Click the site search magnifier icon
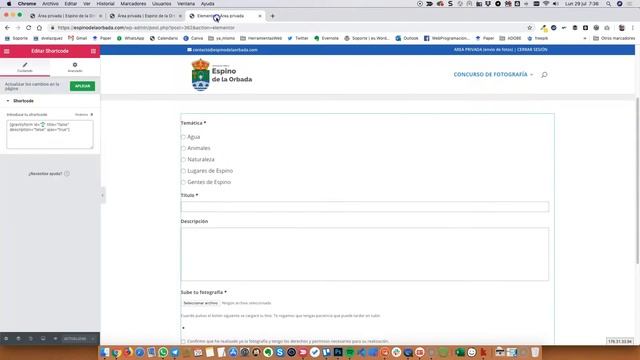 pos(544,75)
